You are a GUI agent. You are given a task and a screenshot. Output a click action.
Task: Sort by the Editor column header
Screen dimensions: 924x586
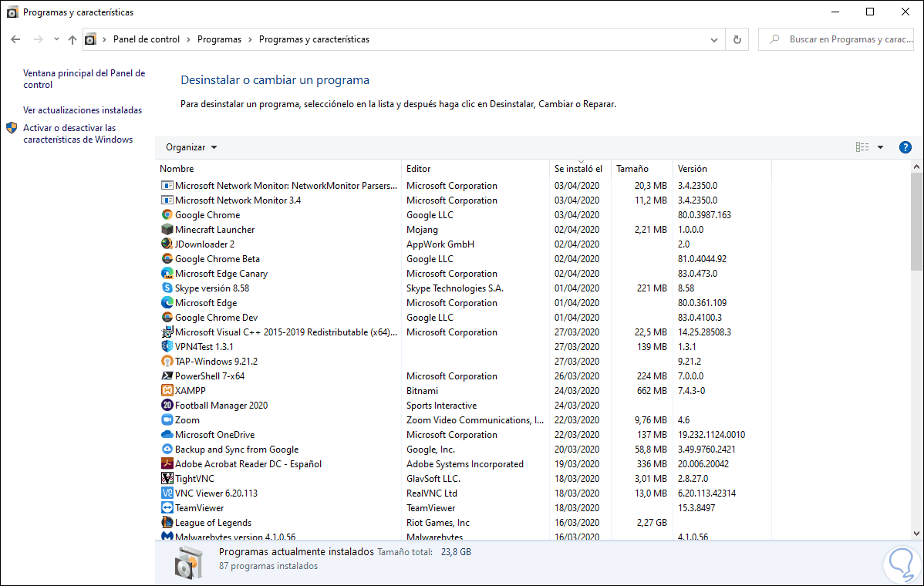click(475, 168)
